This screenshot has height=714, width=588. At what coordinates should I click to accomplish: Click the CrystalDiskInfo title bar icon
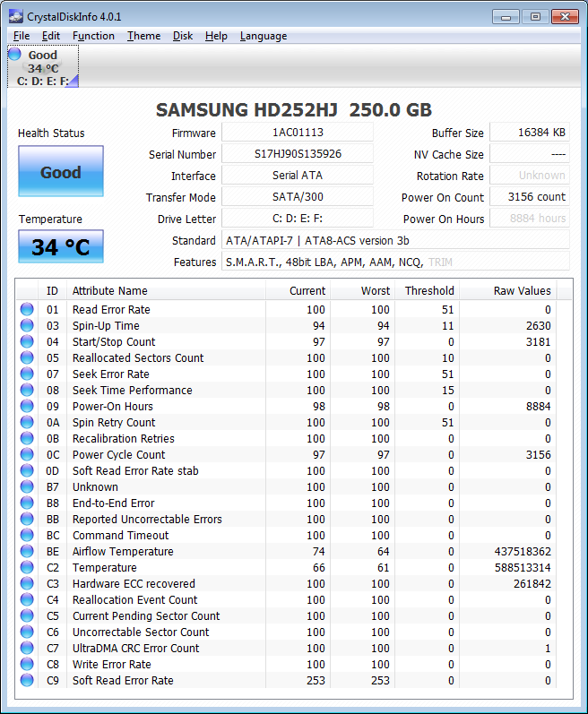pyautogui.click(x=16, y=17)
